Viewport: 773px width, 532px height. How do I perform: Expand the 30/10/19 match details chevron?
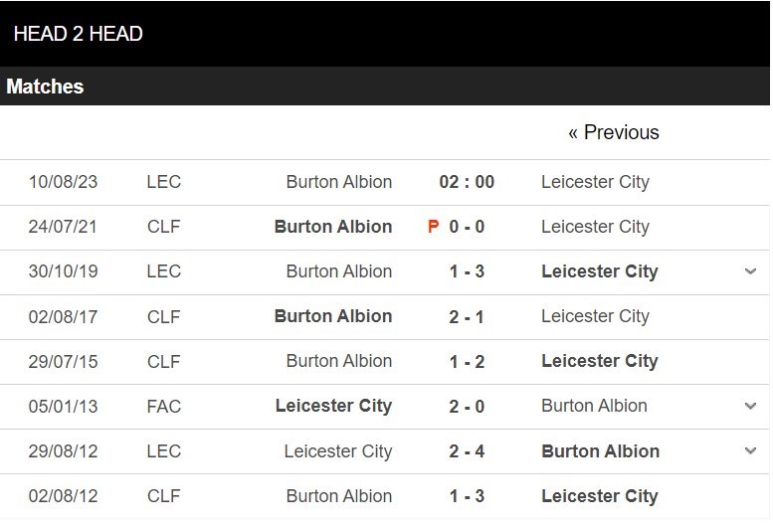coord(750,271)
